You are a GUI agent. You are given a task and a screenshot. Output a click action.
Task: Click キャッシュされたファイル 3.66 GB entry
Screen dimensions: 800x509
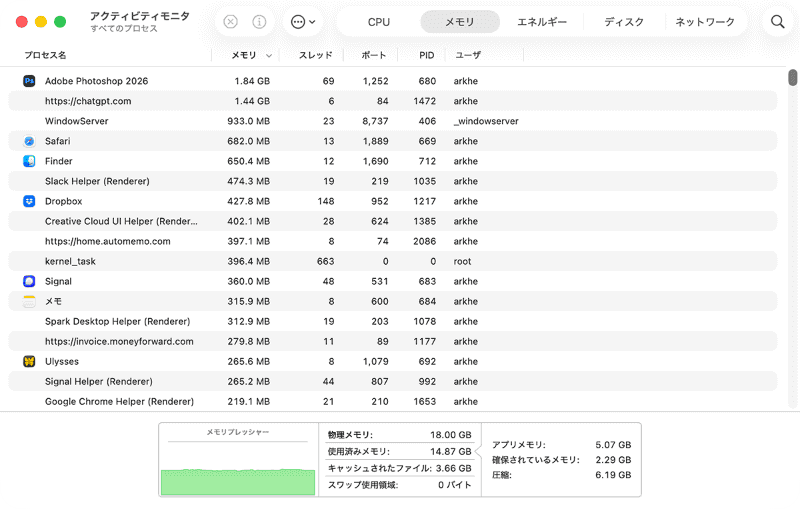pyautogui.click(x=399, y=468)
